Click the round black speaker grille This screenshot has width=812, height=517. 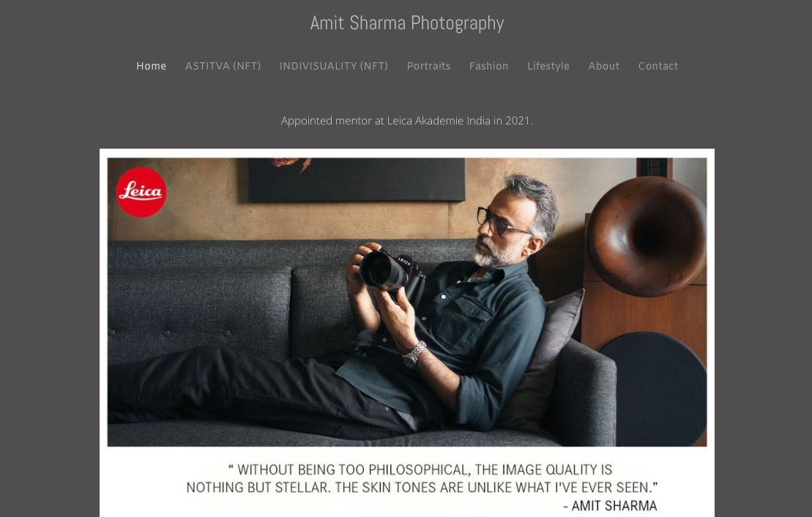[x=654, y=389]
